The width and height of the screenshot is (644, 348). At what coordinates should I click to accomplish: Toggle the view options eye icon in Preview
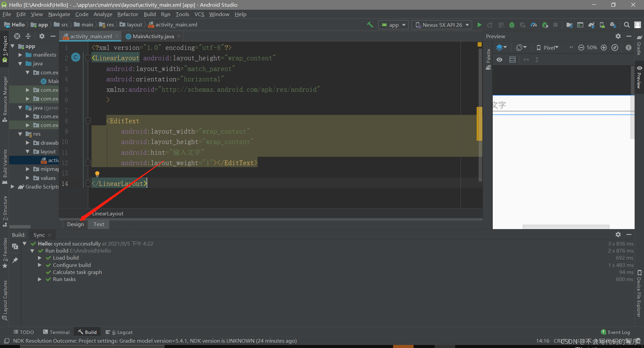499,60
